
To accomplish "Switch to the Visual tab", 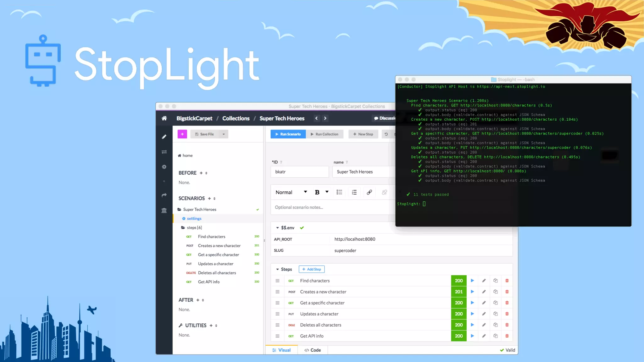I will coord(281,350).
